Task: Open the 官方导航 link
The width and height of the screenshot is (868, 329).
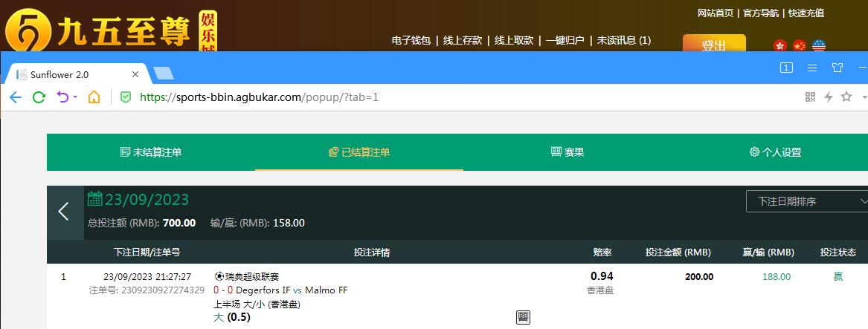Action: (x=761, y=13)
